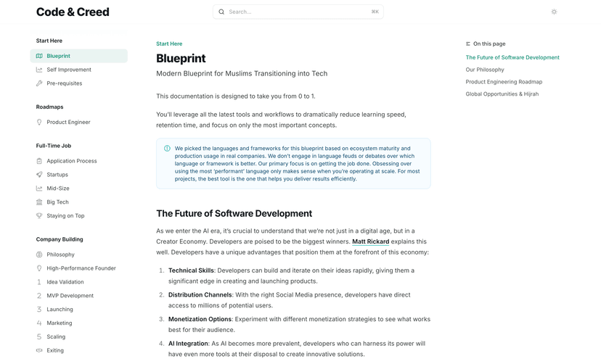Viewport: 601px width, 364px height.
Task: Open the Scaling page
Action: click(79, 337)
